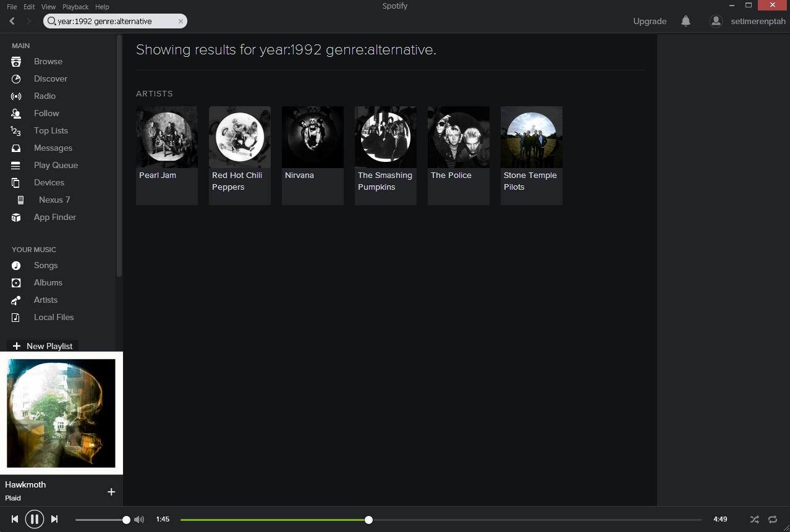Click the Upgrade link
This screenshot has width=790, height=532.
(650, 21)
